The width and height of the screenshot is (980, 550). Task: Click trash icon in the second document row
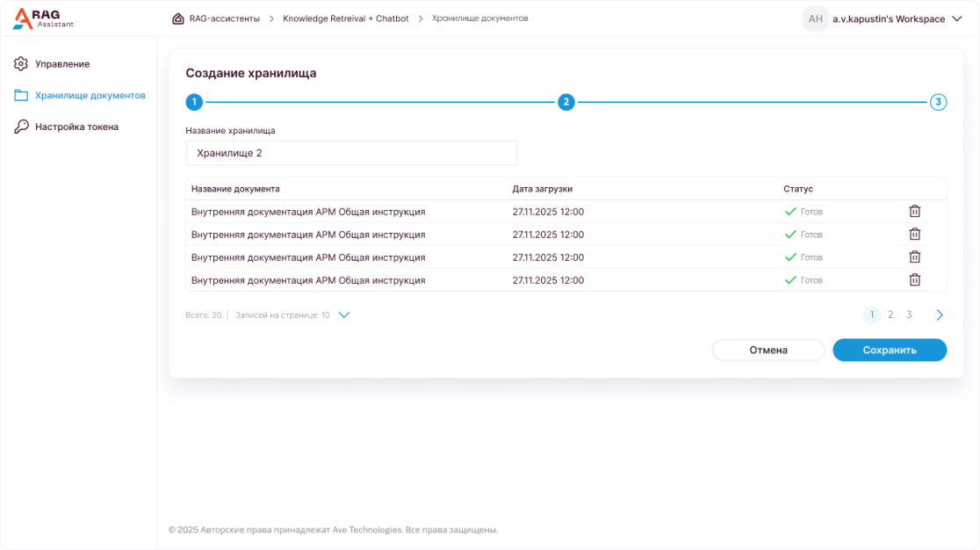pyautogui.click(x=914, y=235)
